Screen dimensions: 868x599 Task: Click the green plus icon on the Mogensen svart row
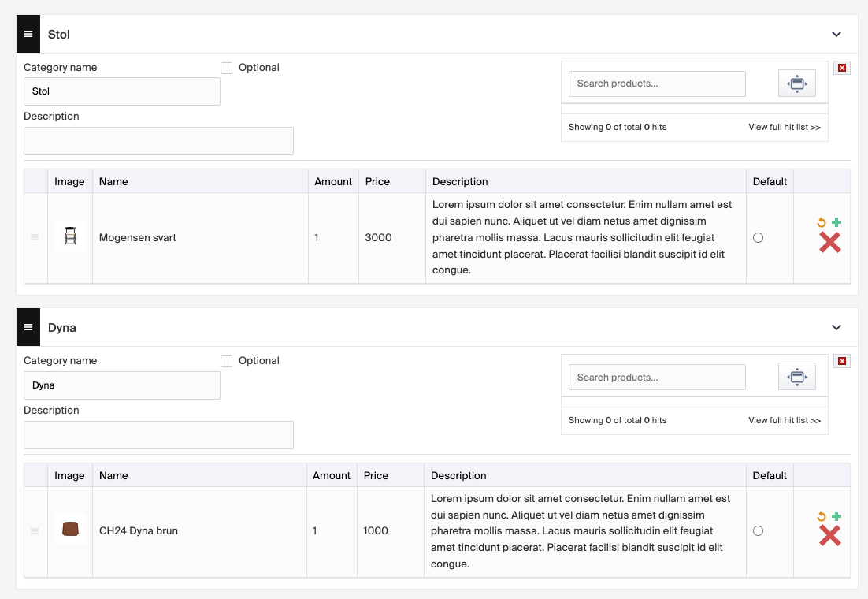pos(836,223)
